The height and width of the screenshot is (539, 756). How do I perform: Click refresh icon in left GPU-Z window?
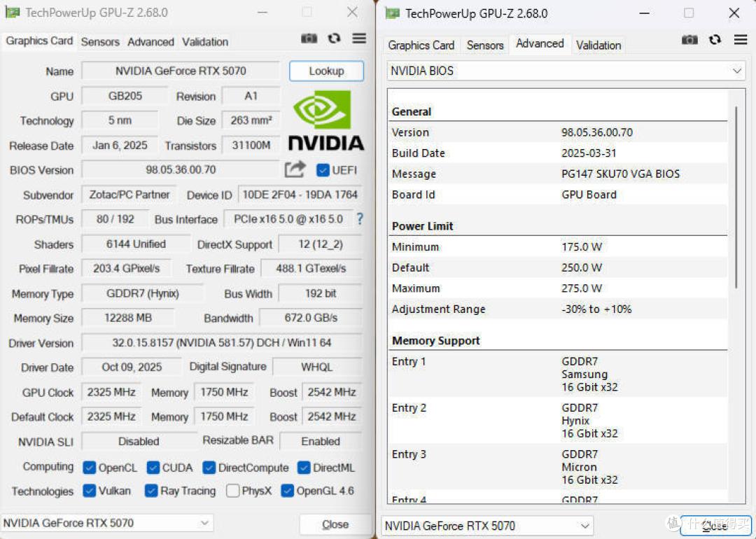334,38
